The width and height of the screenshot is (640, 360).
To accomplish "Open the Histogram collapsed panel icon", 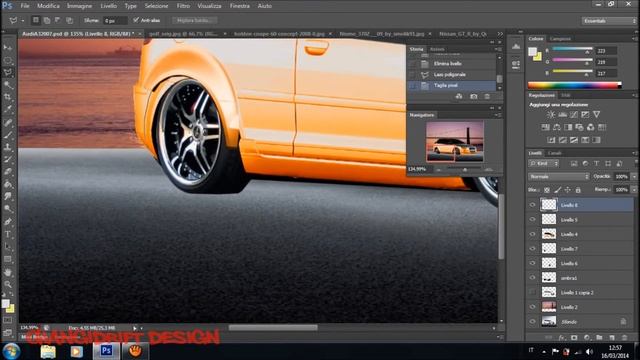I will 516,47.
